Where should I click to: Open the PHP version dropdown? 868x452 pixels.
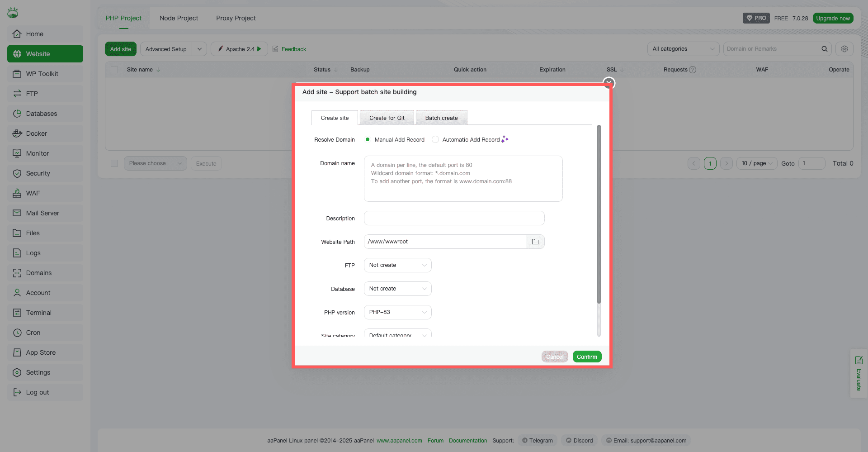point(397,312)
